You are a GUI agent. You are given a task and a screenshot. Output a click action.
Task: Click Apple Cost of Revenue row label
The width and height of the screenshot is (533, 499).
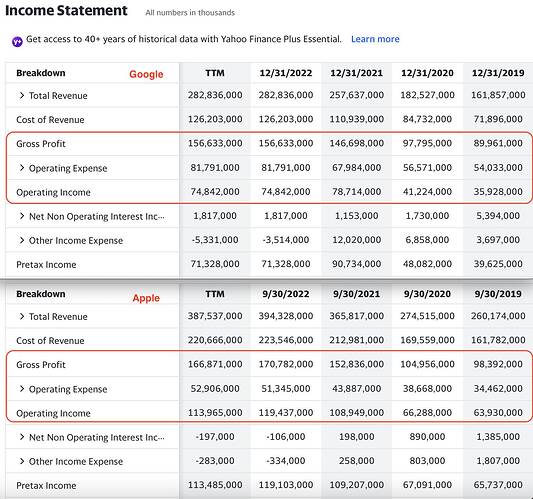click(x=50, y=341)
